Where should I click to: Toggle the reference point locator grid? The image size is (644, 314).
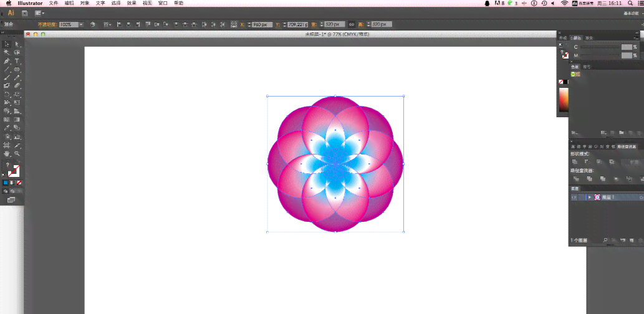[x=234, y=25]
